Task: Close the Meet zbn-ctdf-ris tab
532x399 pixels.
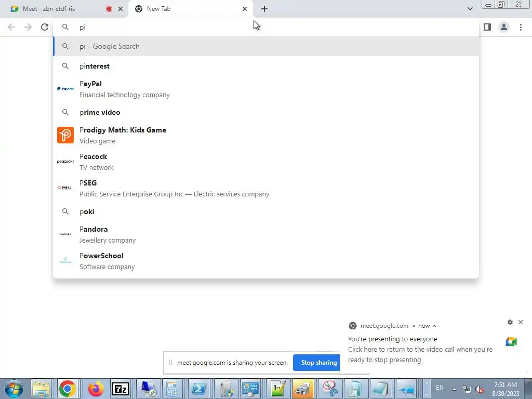Action: [x=121, y=9]
